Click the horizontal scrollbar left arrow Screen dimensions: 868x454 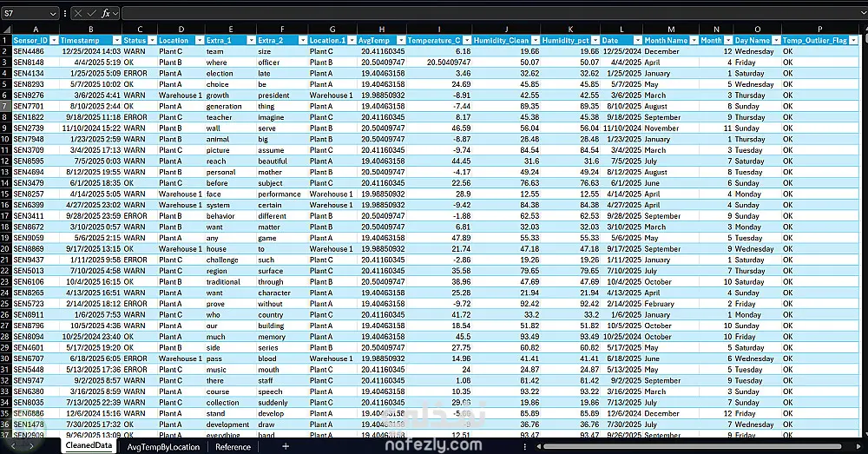[x=539, y=446]
